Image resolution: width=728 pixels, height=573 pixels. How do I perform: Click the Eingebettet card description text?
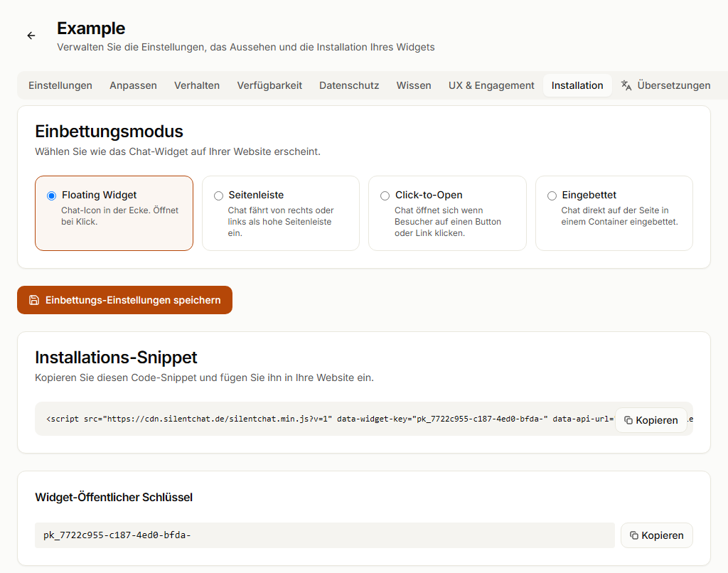point(619,216)
